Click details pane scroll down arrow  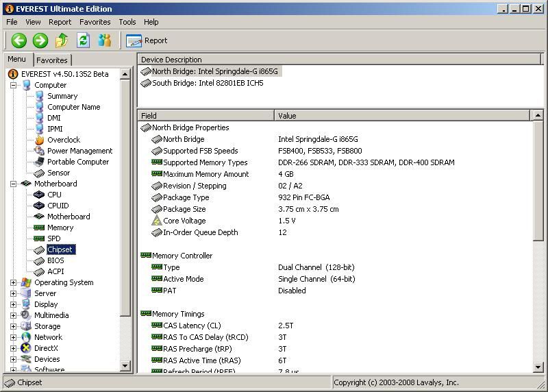pos(538,367)
